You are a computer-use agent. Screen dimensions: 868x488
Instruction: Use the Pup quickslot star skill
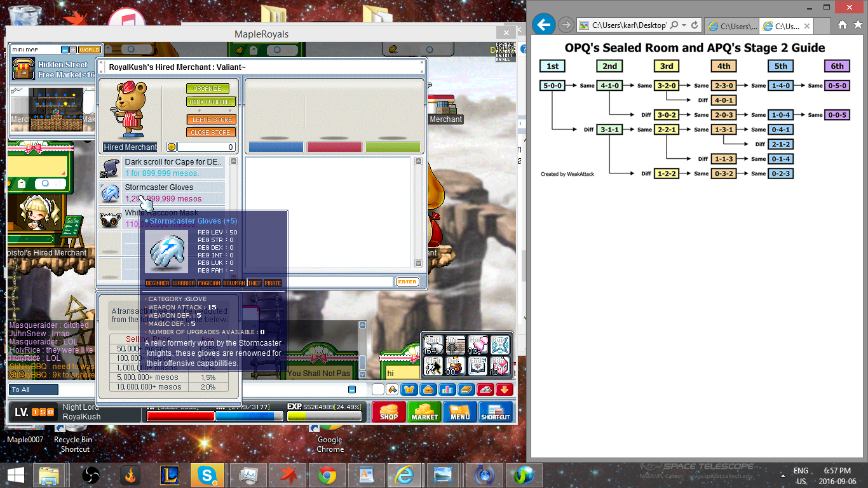coord(499,344)
